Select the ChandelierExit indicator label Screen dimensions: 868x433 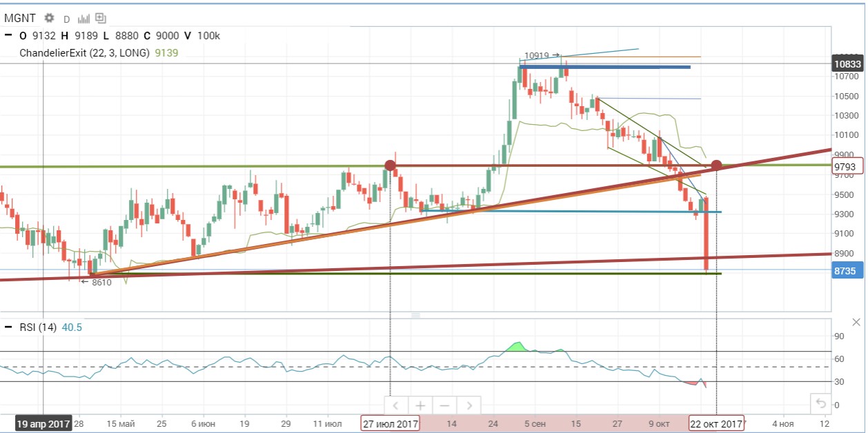click(x=84, y=52)
